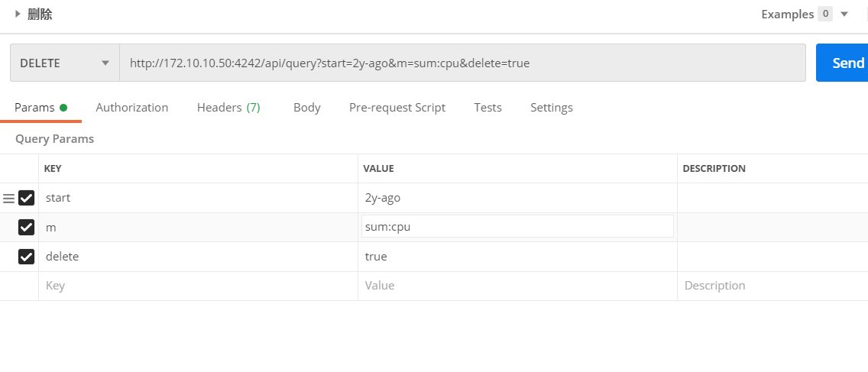Open the Examples dropdown
The image size is (868, 372).
[x=844, y=15]
